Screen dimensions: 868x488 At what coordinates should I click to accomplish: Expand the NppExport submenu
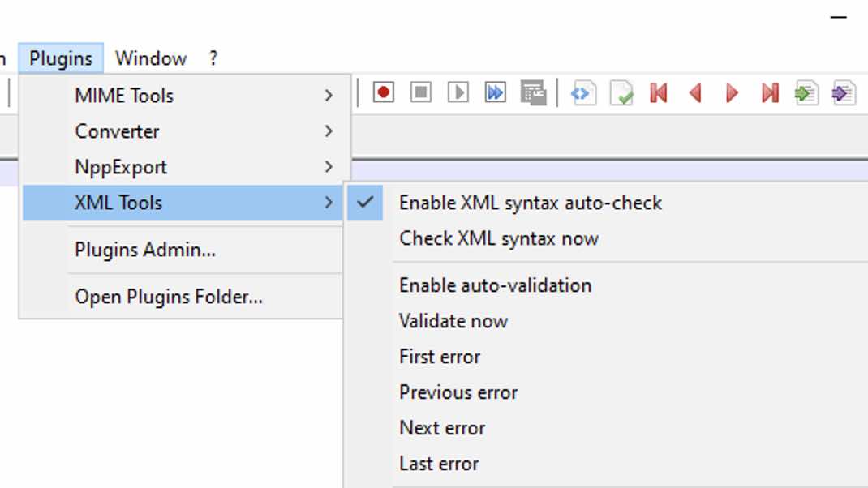[119, 167]
